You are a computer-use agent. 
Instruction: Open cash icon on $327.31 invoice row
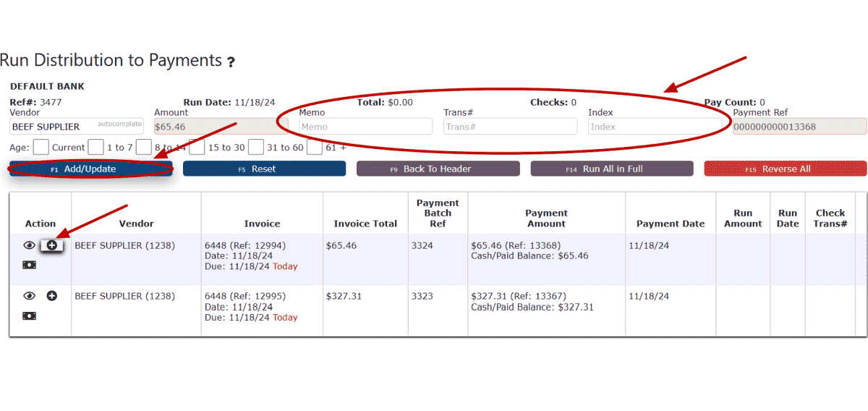click(30, 315)
